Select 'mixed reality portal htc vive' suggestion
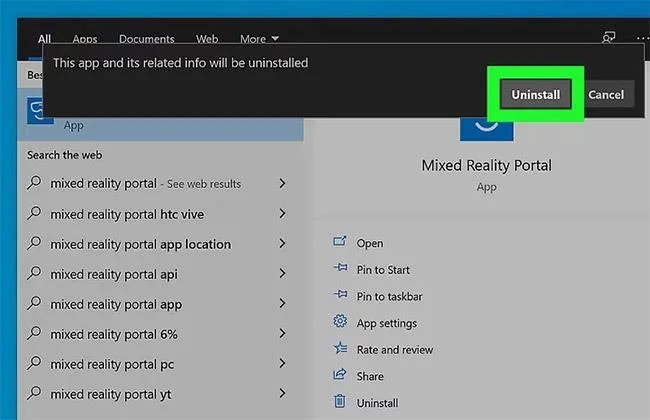The height and width of the screenshot is (420, 650). tap(127, 214)
